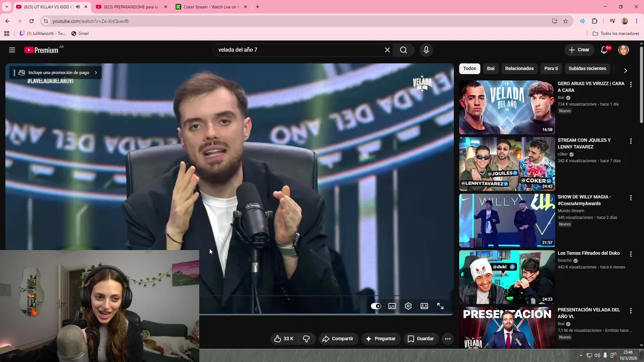This screenshot has width=644, height=362.
Task: Open player settings gear
Action: point(408,306)
